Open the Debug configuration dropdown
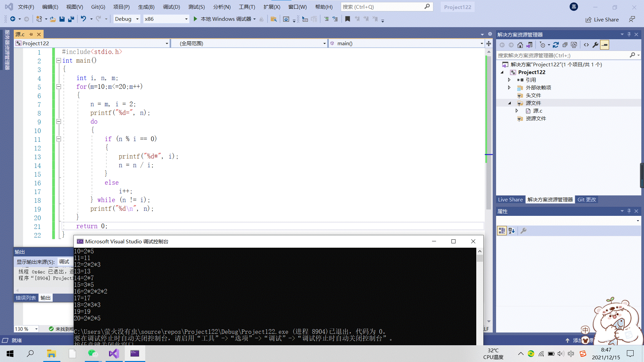The width and height of the screenshot is (644, 362). click(x=137, y=19)
